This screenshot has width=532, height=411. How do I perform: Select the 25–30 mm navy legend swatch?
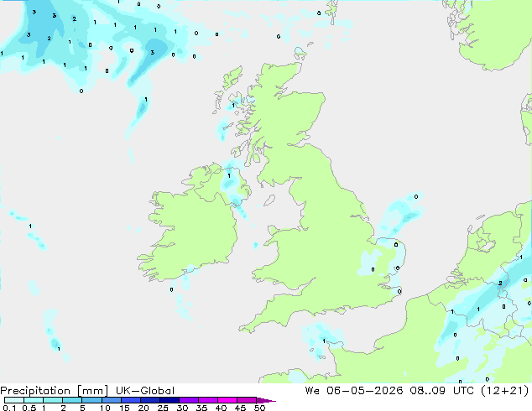point(169,400)
